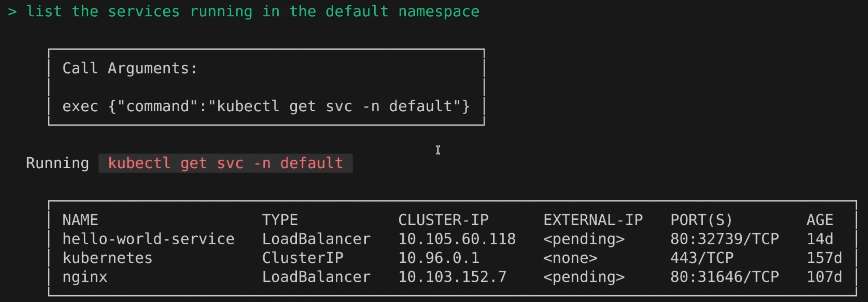Screen dimensions: 868x302
Task: Click cluster IP 10.105.60.118
Action: (457, 239)
